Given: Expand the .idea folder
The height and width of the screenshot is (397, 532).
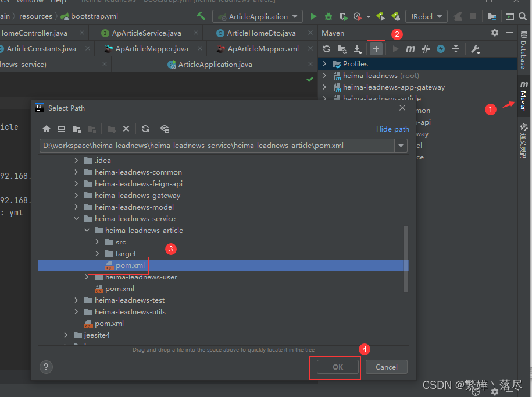Looking at the screenshot, I should click(76, 160).
